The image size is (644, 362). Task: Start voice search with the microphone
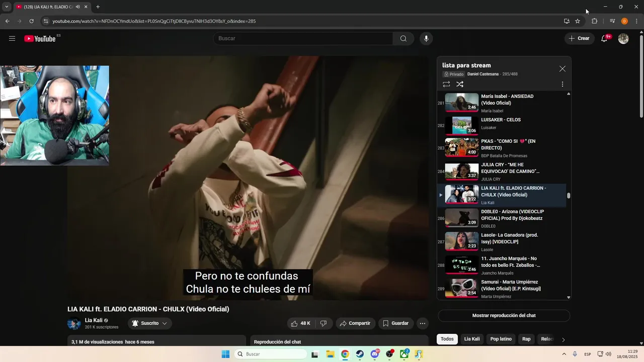(426, 39)
